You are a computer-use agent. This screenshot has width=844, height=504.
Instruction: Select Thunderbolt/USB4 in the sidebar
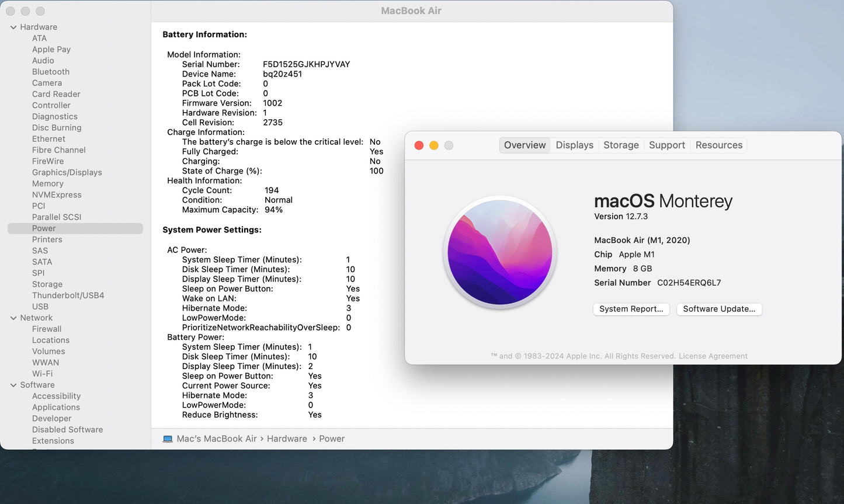[68, 296]
